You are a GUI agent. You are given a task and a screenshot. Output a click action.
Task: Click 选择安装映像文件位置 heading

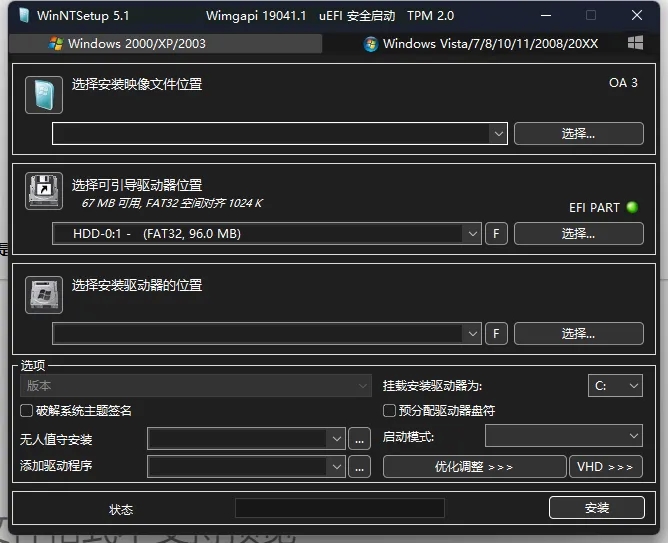click(137, 84)
